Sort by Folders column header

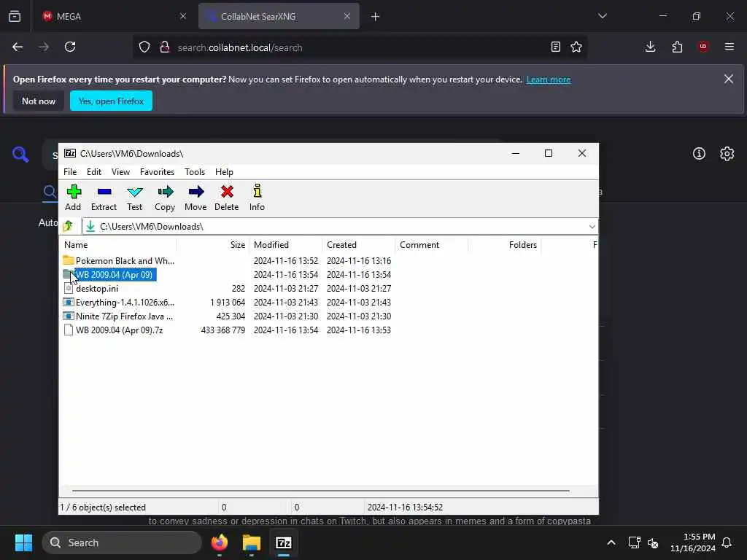[505, 245]
